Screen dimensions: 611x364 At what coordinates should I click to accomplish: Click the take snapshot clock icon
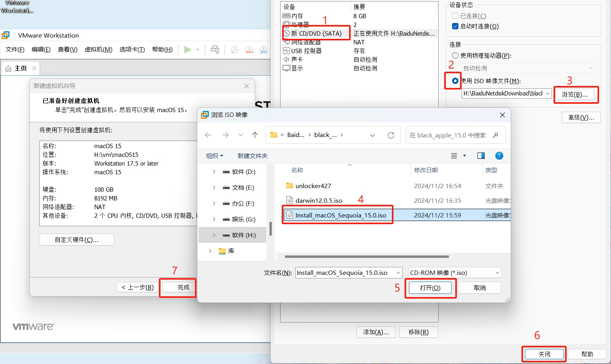tap(235, 50)
